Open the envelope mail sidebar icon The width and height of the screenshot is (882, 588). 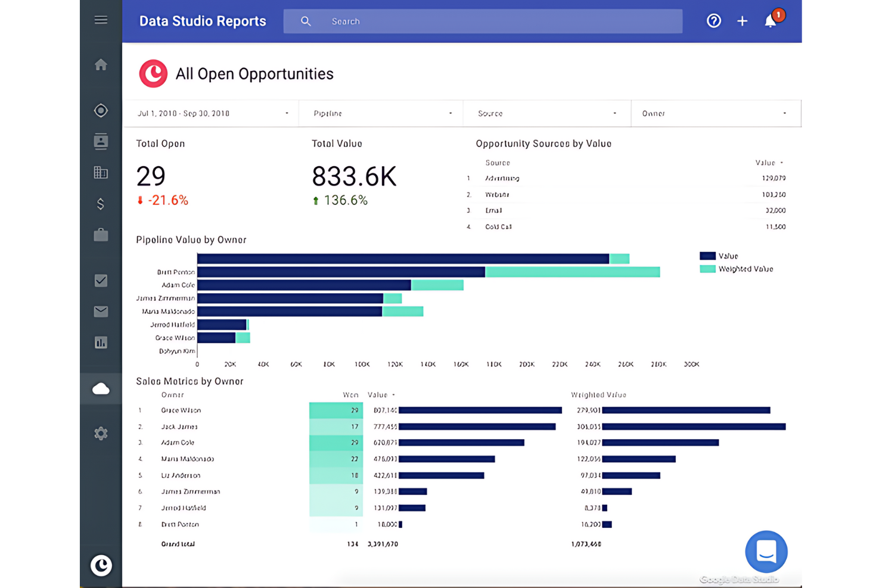click(101, 312)
